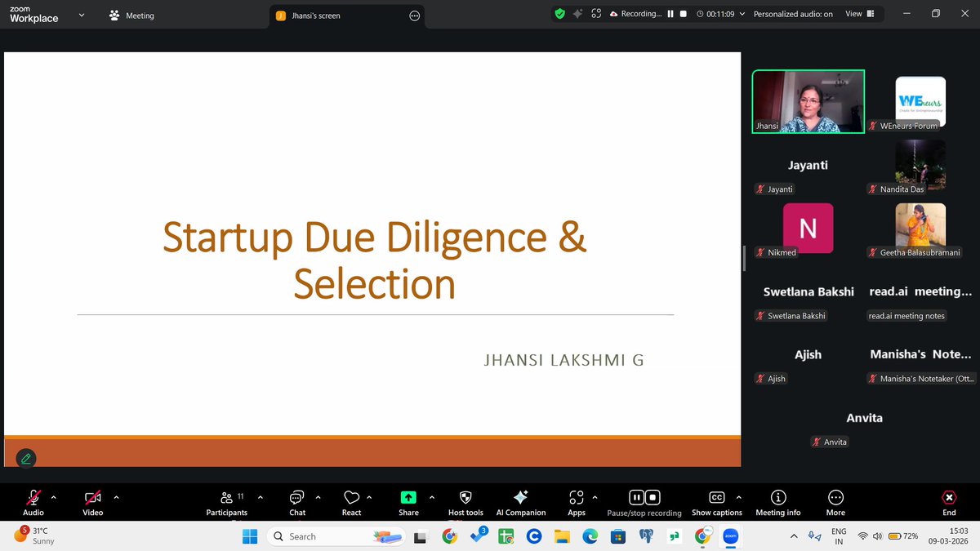
Task: Unmute the microphone with the Audio button
Action: click(x=33, y=502)
